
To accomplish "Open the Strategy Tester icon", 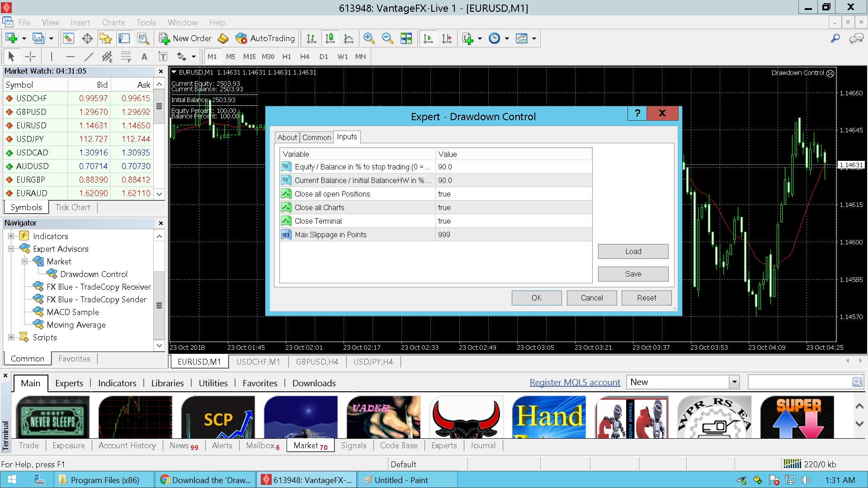I will [143, 38].
